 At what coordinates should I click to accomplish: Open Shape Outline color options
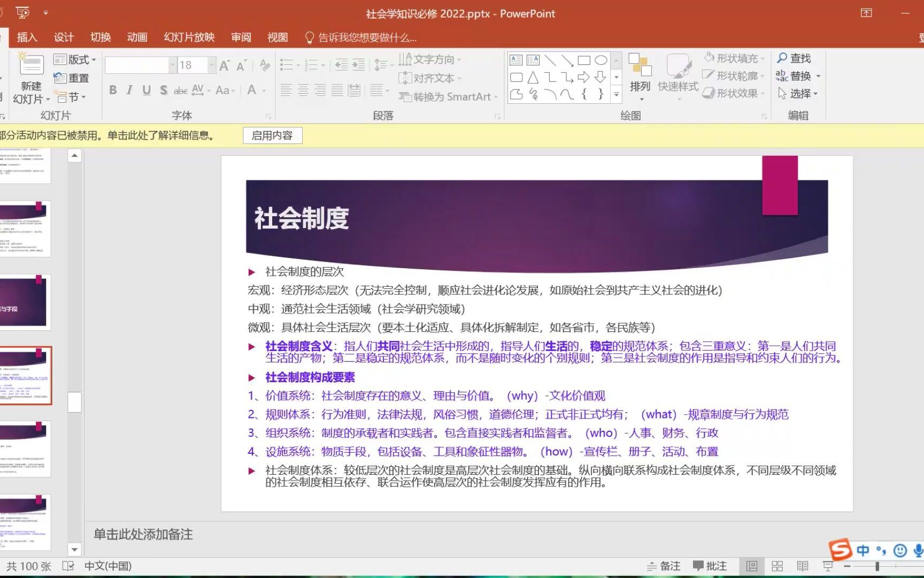(734, 76)
